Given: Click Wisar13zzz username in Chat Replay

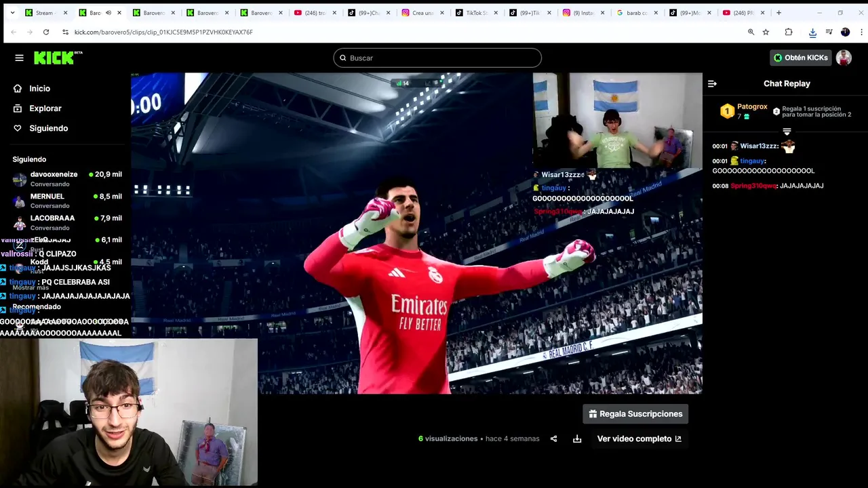Looking at the screenshot, I should pyautogui.click(x=759, y=146).
